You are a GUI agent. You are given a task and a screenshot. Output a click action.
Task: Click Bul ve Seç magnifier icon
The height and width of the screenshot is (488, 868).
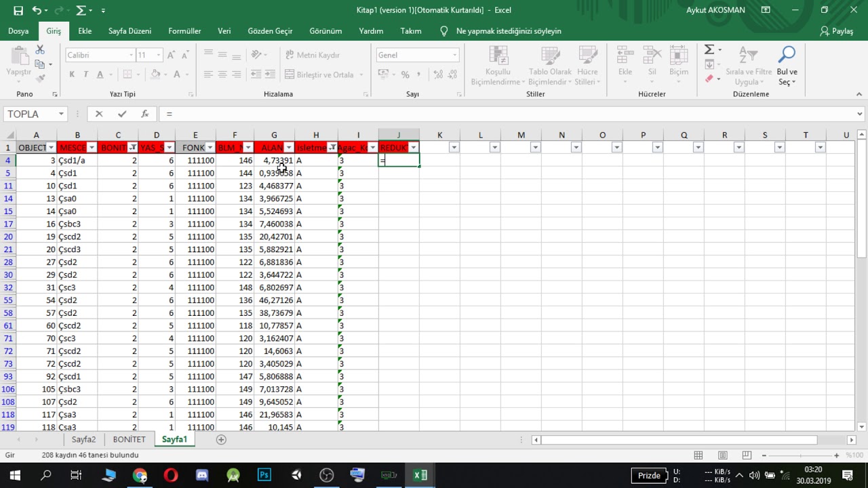pos(787,66)
